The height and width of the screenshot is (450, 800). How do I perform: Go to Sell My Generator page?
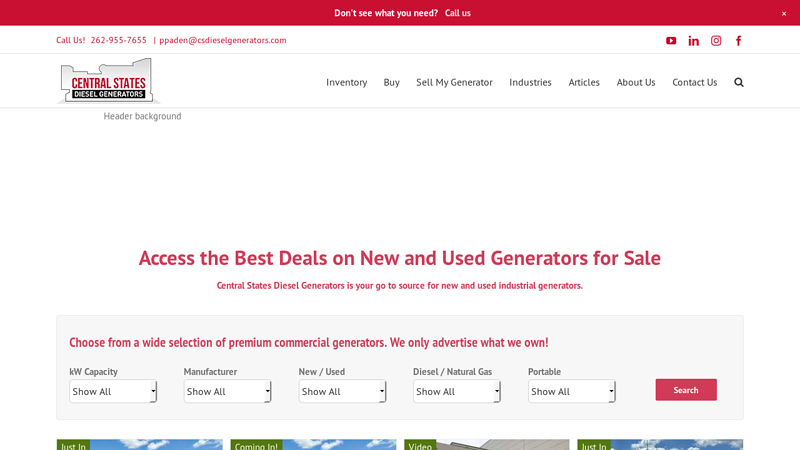tap(454, 82)
